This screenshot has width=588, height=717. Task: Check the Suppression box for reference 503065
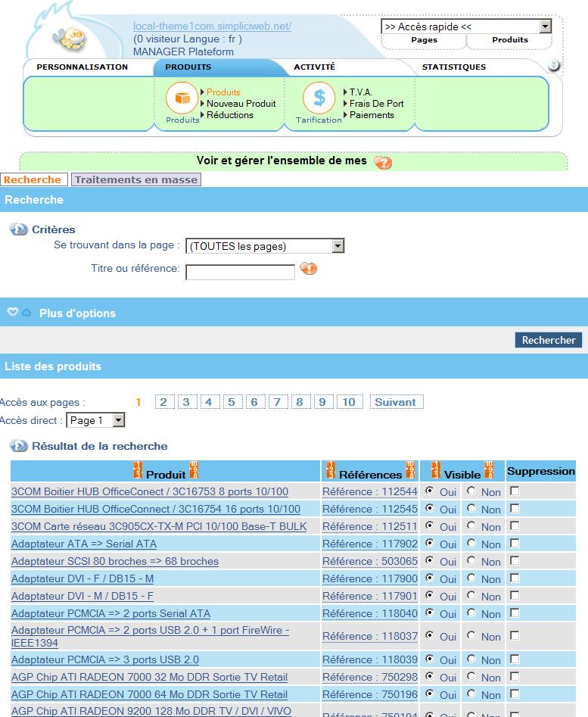pyautogui.click(x=515, y=560)
